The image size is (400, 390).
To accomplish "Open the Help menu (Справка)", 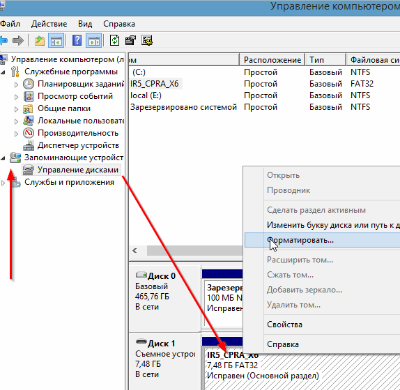I will 119,24.
